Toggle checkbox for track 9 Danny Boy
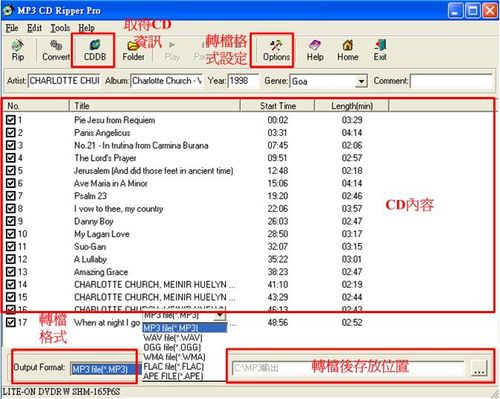The width and height of the screenshot is (500, 399). (x=11, y=221)
